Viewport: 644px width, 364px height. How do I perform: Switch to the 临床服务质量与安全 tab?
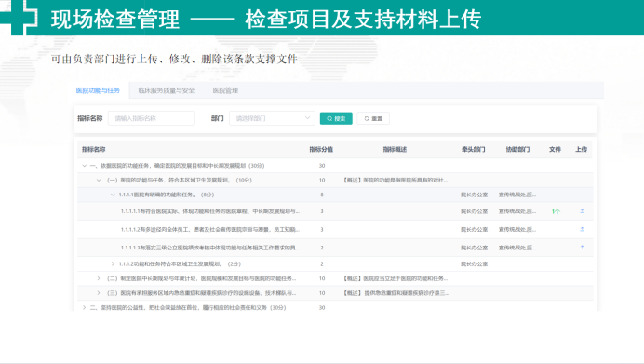pyautogui.click(x=167, y=90)
